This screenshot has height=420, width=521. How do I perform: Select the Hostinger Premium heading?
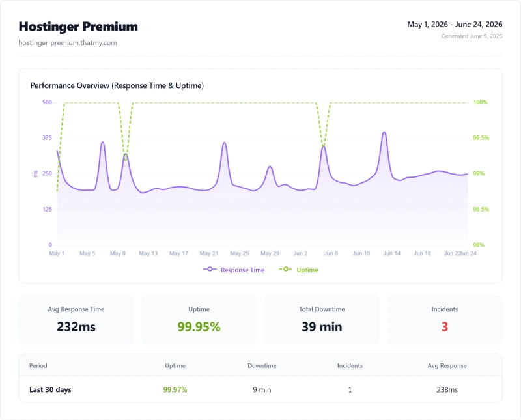coord(78,27)
